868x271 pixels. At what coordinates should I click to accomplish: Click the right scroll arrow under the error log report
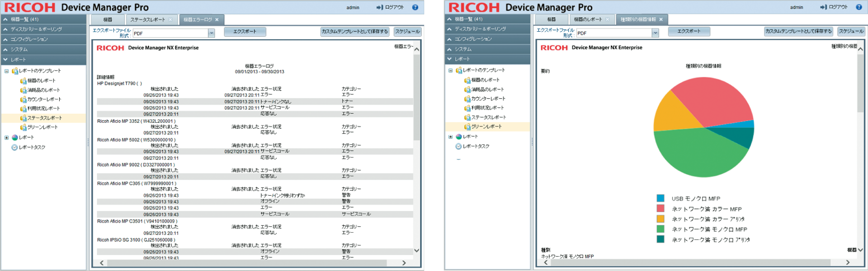click(x=404, y=263)
